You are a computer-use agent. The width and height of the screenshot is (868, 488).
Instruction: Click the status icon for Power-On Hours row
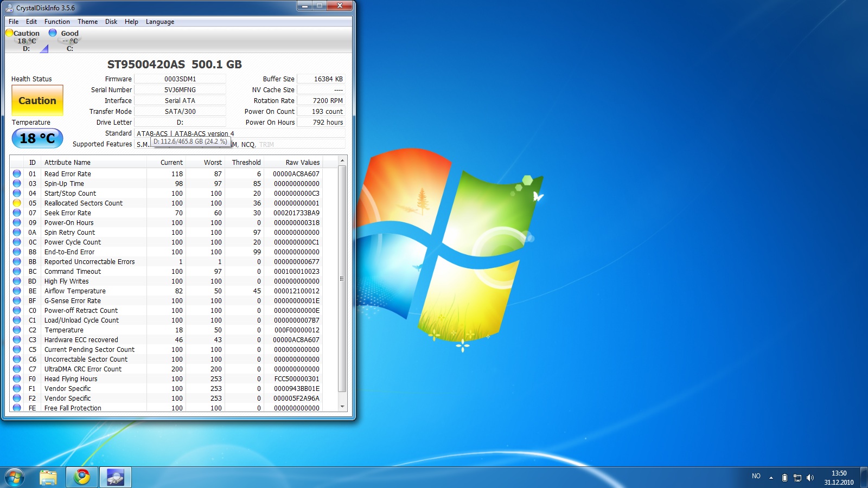[x=17, y=222]
